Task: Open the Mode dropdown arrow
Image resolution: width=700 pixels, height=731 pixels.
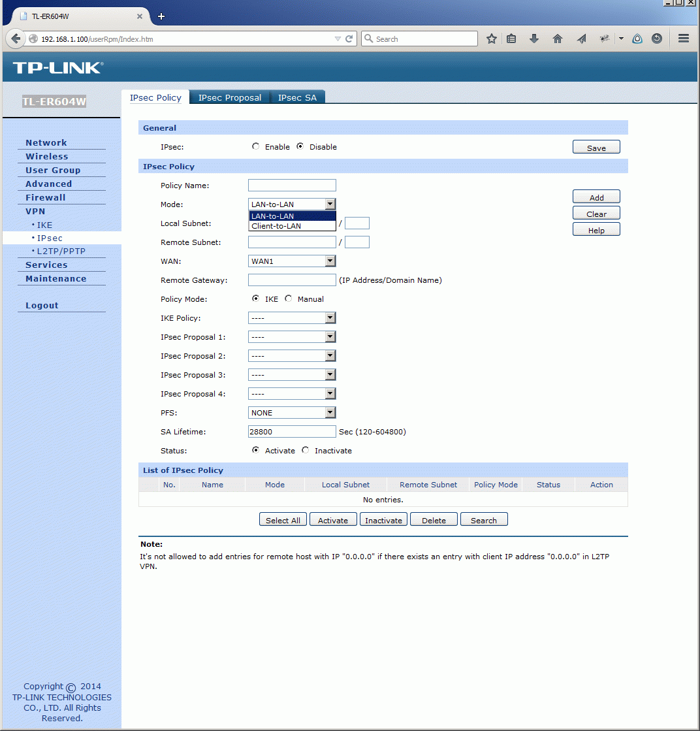Action: (330, 204)
